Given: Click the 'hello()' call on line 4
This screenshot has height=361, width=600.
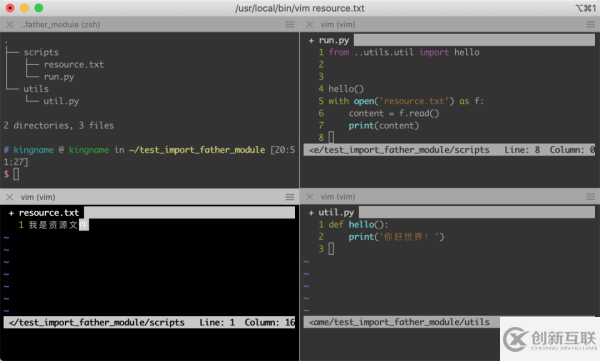Looking at the screenshot, I should [x=346, y=89].
